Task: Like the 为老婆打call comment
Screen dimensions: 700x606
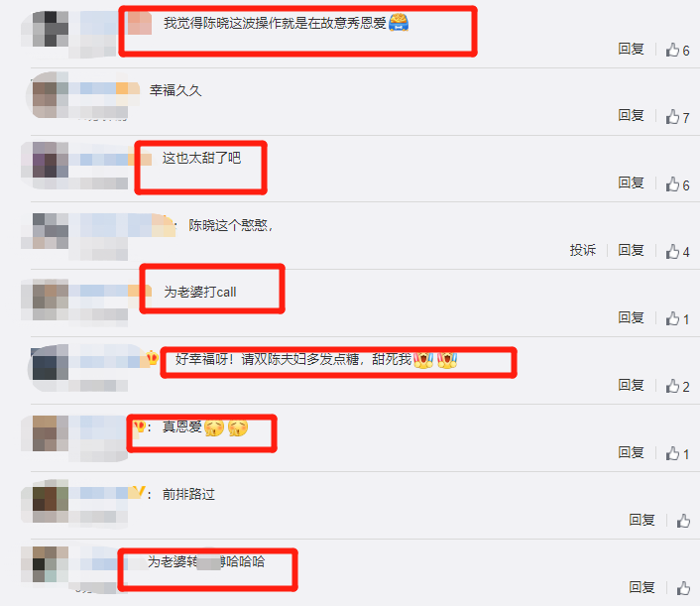Action: pyautogui.click(x=673, y=318)
